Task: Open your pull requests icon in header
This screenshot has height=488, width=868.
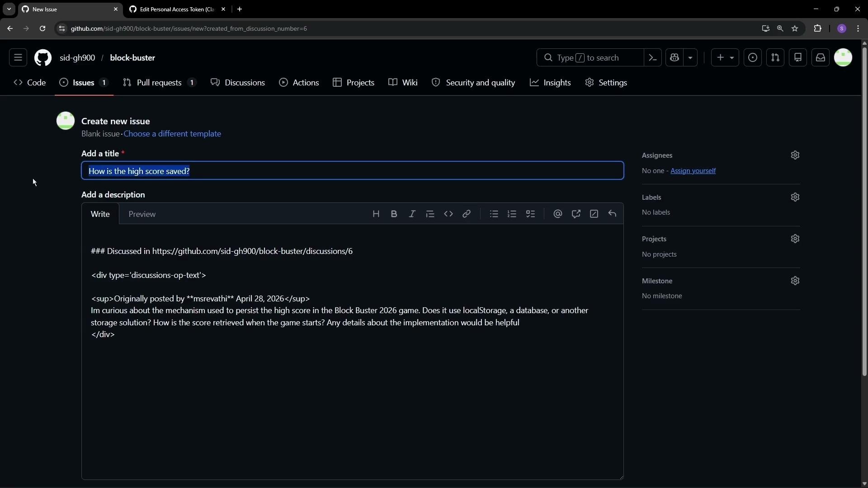Action: (x=775, y=58)
